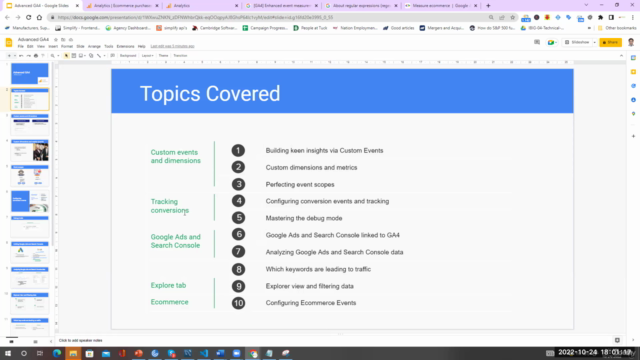The width and height of the screenshot is (640, 360).
Task: Collapse the toolbar with the up chevron
Action: pyautogui.click(x=621, y=56)
